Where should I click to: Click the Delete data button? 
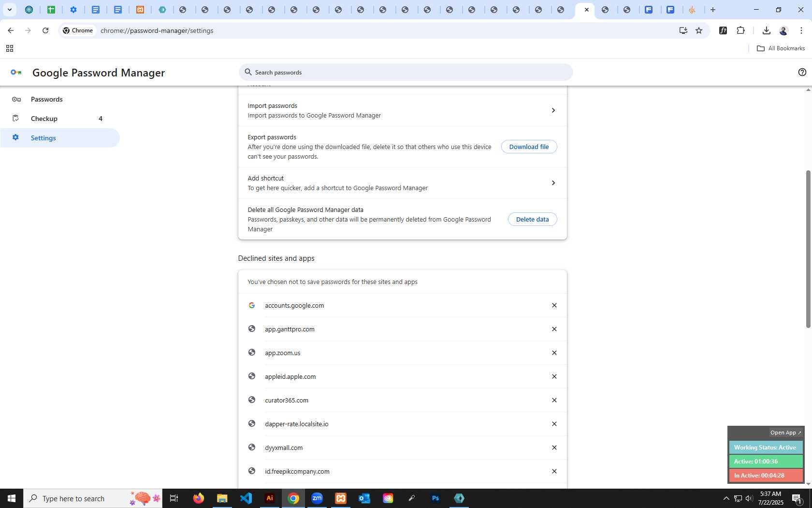tap(532, 219)
